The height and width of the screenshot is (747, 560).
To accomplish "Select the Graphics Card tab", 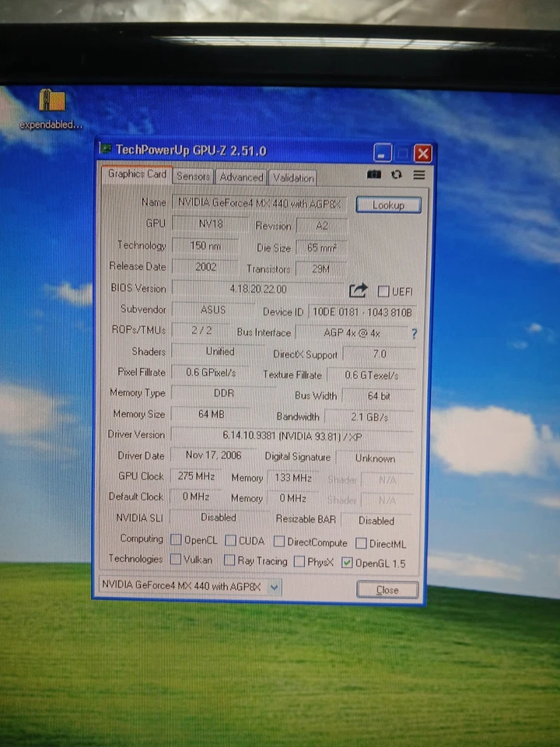I will point(137,174).
